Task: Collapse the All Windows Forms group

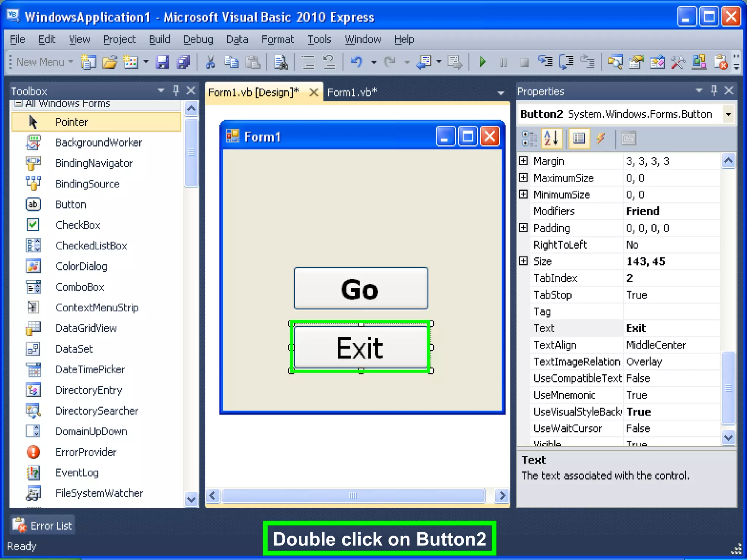Action: point(18,104)
